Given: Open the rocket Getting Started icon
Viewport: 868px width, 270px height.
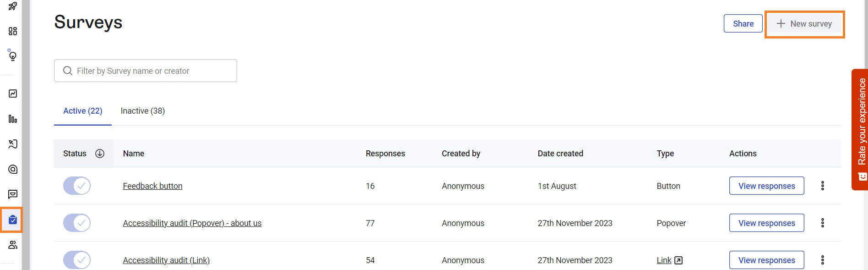Looking at the screenshot, I should [x=12, y=7].
